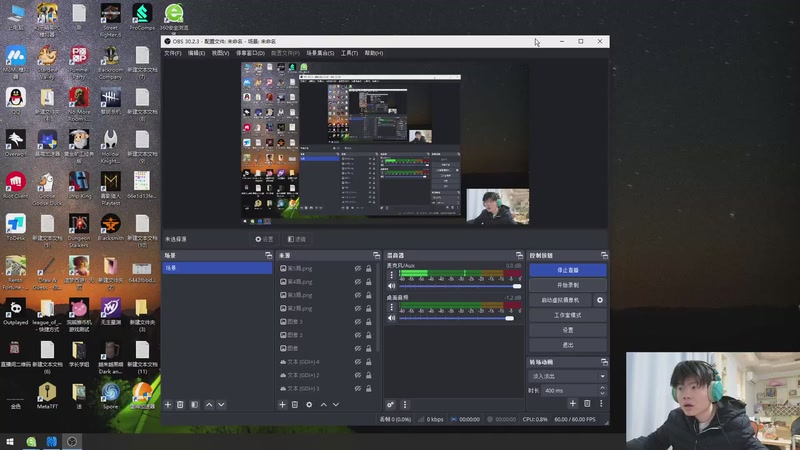Open OBS icon in Windows taskbar
The height and width of the screenshot is (450, 800).
pyautogui.click(x=72, y=442)
